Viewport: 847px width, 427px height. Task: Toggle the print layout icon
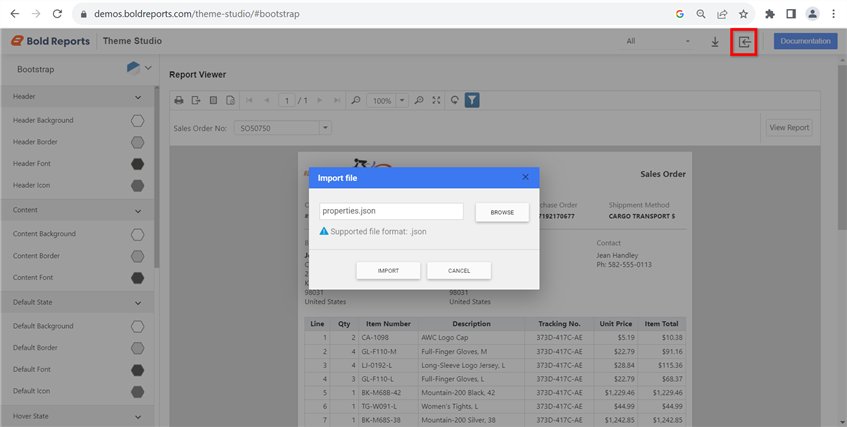[213, 100]
